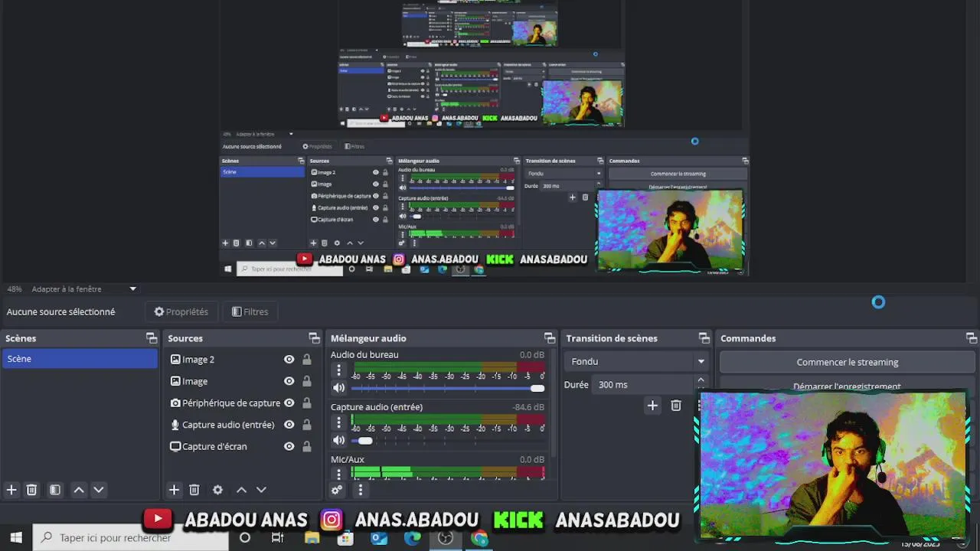Click the Taper ici pour rechercher box
This screenshot has width=980, height=551.
pos(130,538)
